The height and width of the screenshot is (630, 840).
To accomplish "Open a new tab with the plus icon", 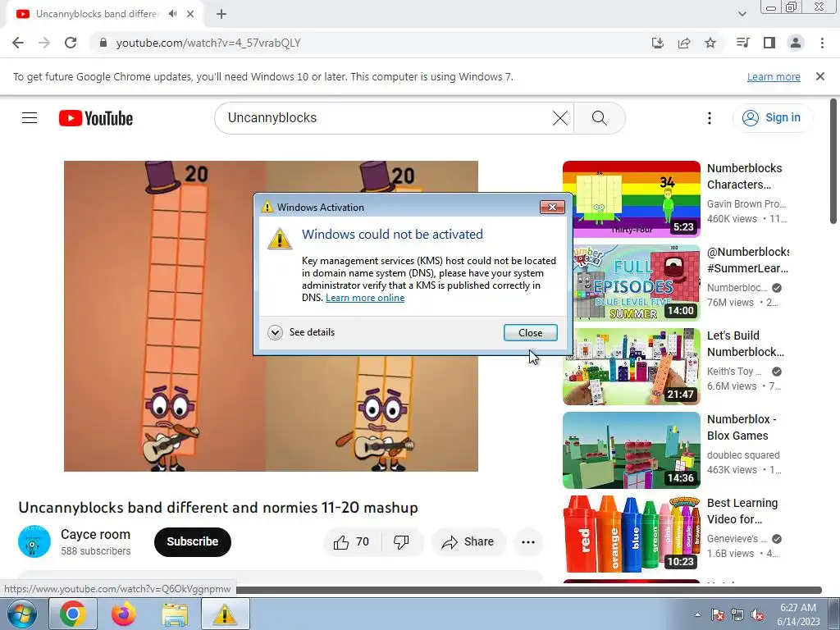I will click(x=221, y=14).
